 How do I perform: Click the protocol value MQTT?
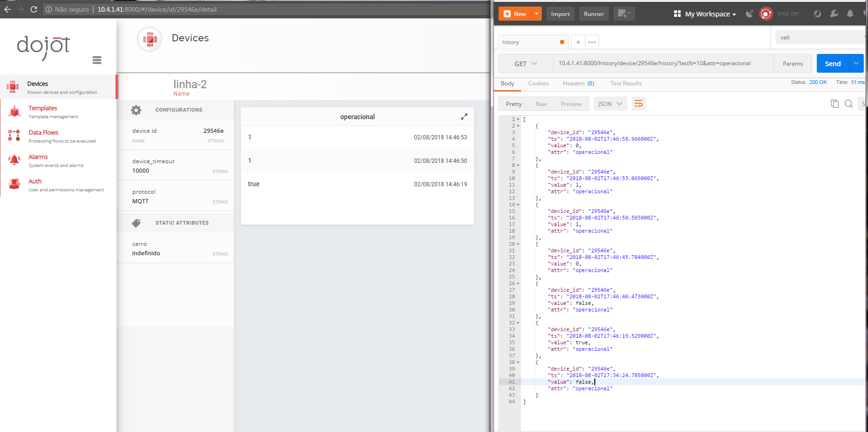click(140, 201)
